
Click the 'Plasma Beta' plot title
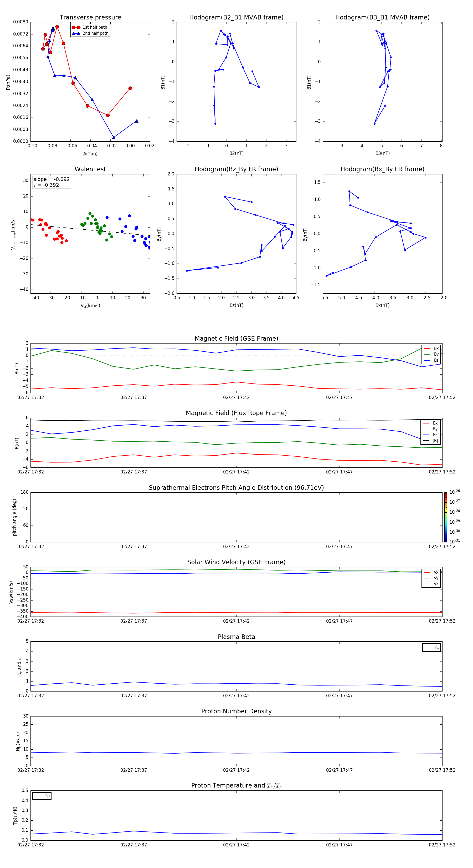click(x=236, y=637)
